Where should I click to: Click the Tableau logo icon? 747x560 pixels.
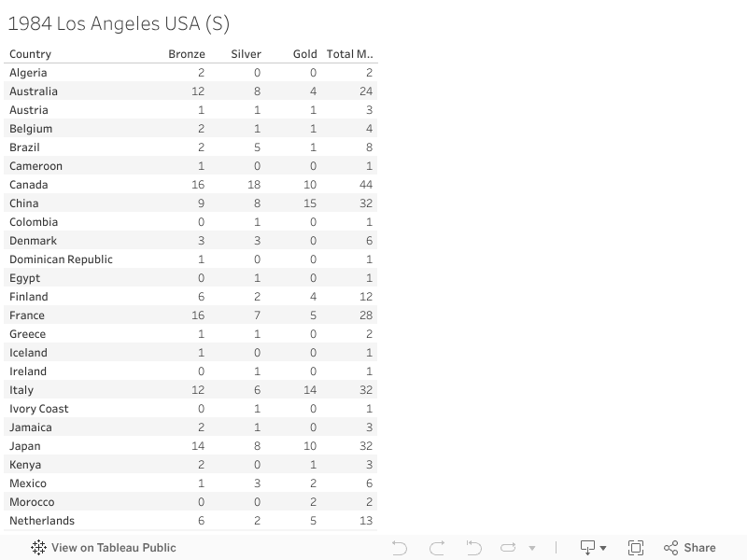tap(38, 548)
